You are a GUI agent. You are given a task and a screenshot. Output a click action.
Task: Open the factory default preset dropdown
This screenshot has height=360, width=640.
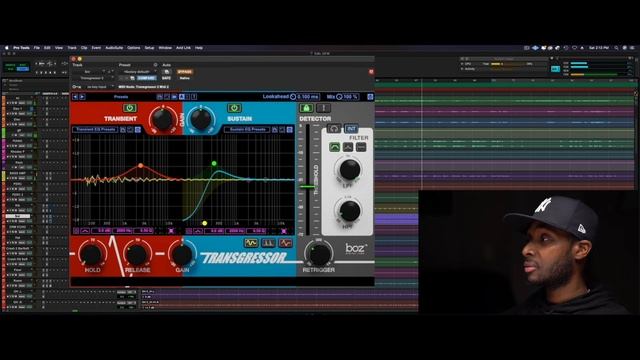tap(138, 72)
